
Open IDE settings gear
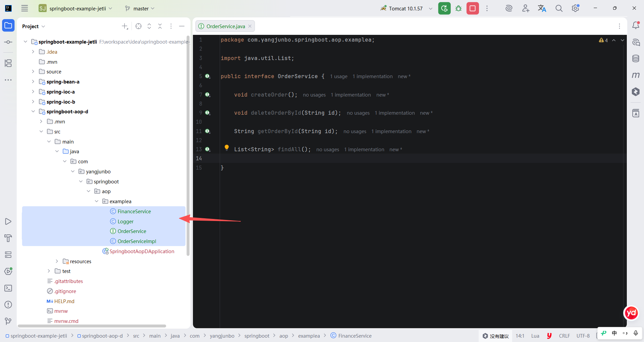576,8
